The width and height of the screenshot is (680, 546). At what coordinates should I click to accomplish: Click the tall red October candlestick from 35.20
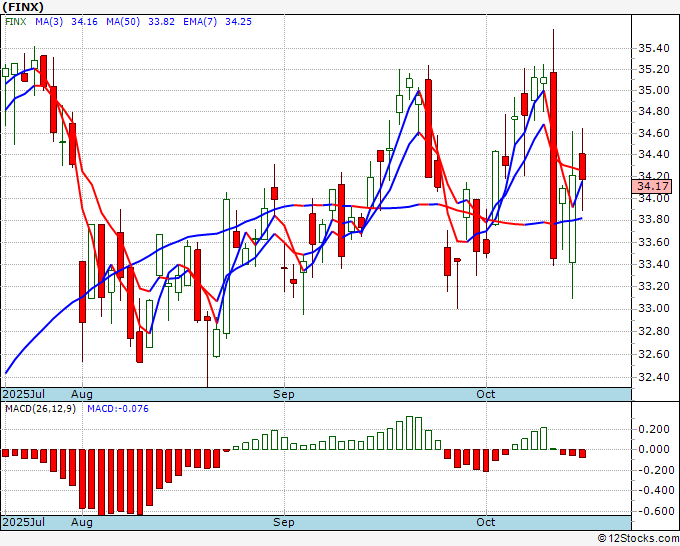click(x=553, y=165)
